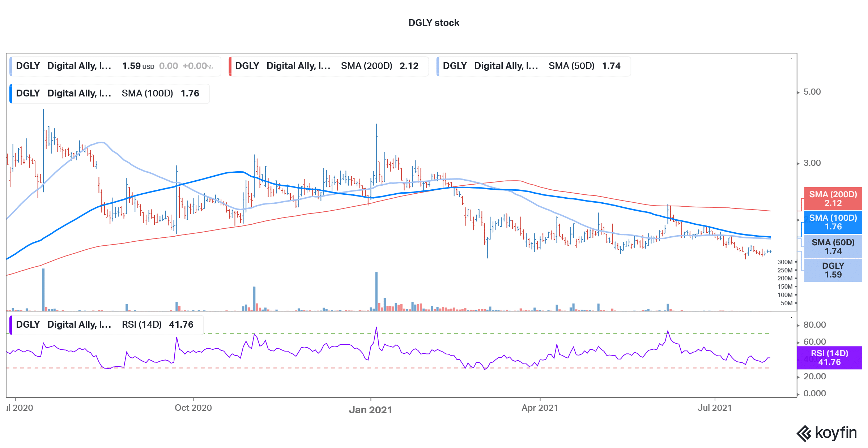The width and height of the screenshot is (868, 448).
Task: Select the SMA (200D) legend box
Action: click(x=329, y=66)
